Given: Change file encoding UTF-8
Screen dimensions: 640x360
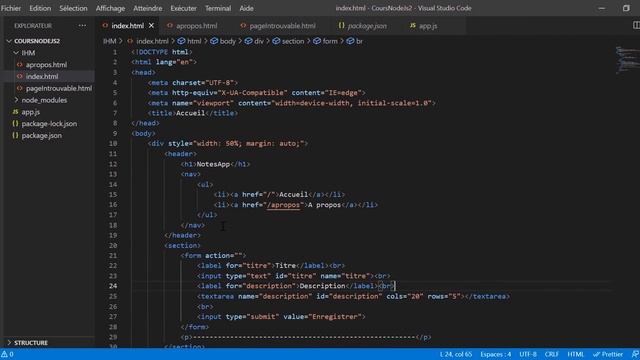Looking at the screenshot, I should pyautogui.click(x=528, y=354).
